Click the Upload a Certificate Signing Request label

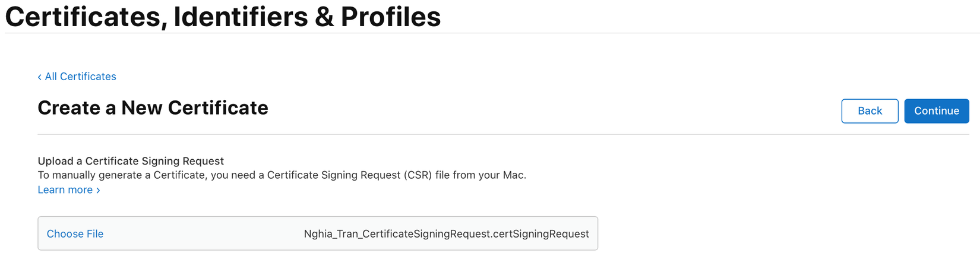(131, 161)
